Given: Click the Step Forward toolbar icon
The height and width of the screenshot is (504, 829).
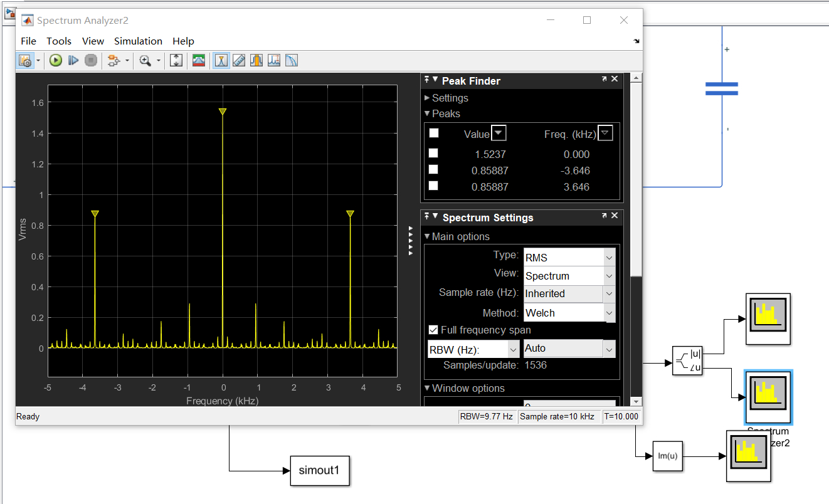Looking at the screenshot, I should click(73, 60).
